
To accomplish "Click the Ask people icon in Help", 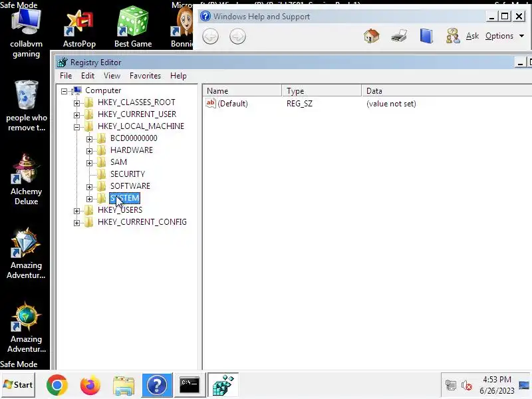I will click(x=453, y=36).
